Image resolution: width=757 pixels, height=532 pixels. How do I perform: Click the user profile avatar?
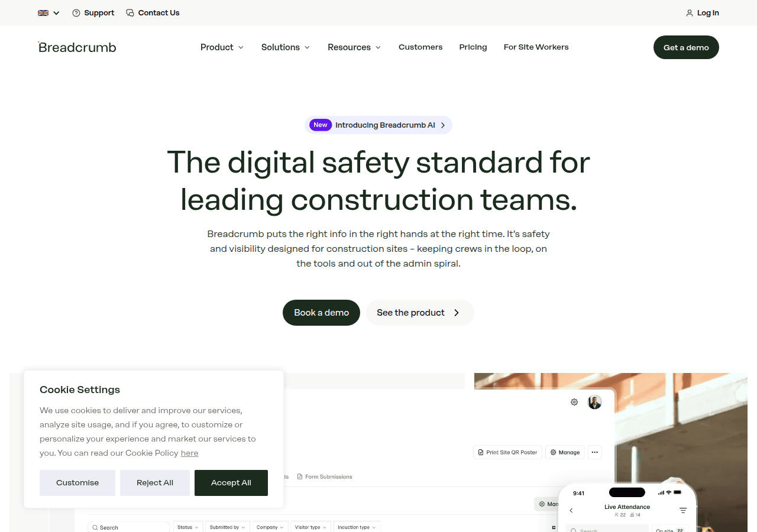click(x=595, y=403)
